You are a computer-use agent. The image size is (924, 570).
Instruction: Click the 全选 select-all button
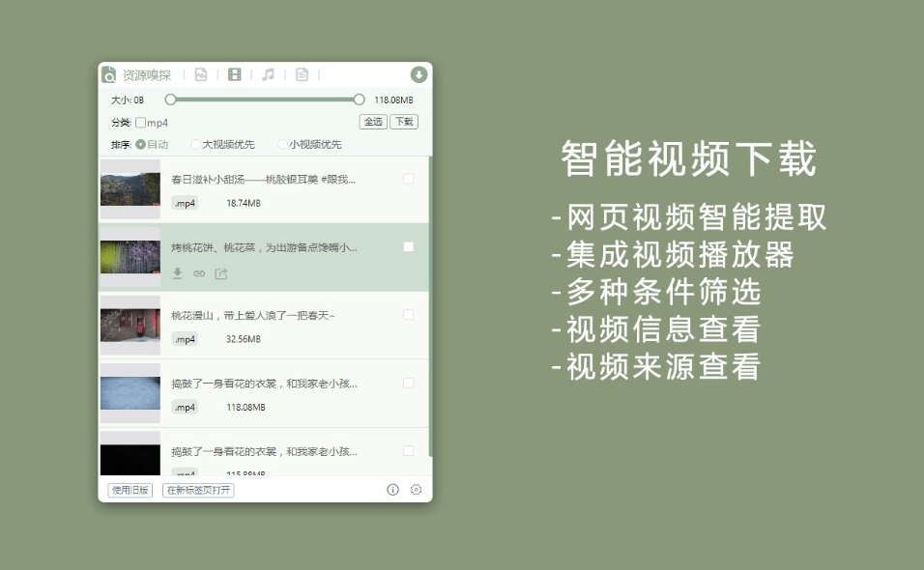tap(373, 122)
